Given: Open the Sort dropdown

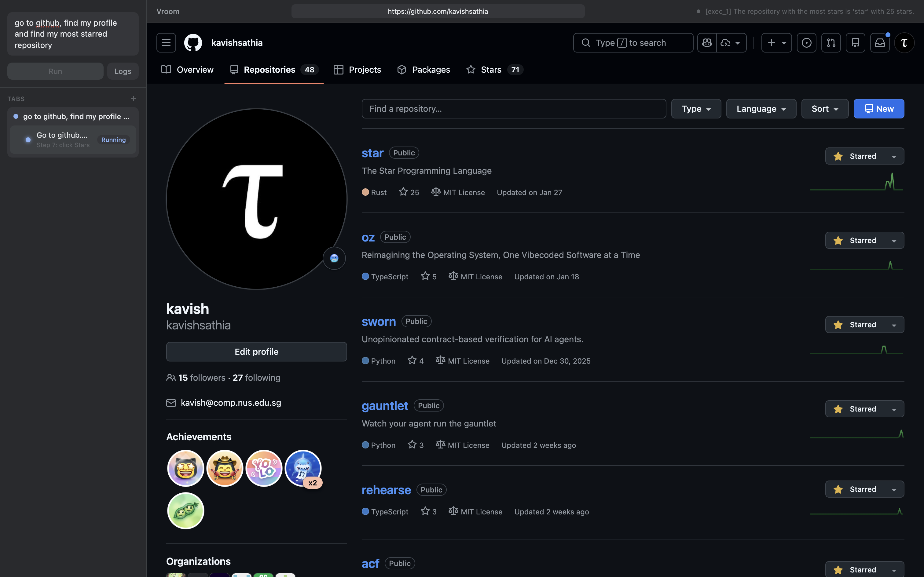Looking at the screenshot, I should point(824,108).
